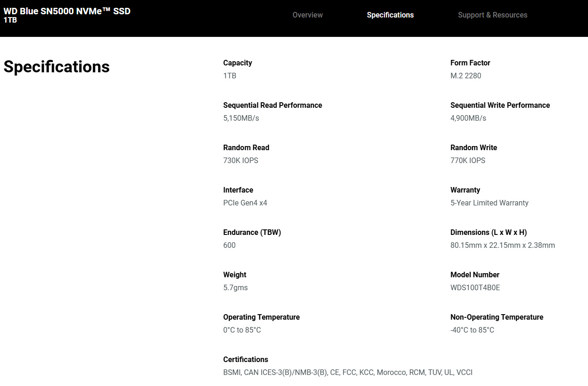Click the 730K IOPS random read value
The width and height of the screenshot is (588, 386).
pos(240,161)
